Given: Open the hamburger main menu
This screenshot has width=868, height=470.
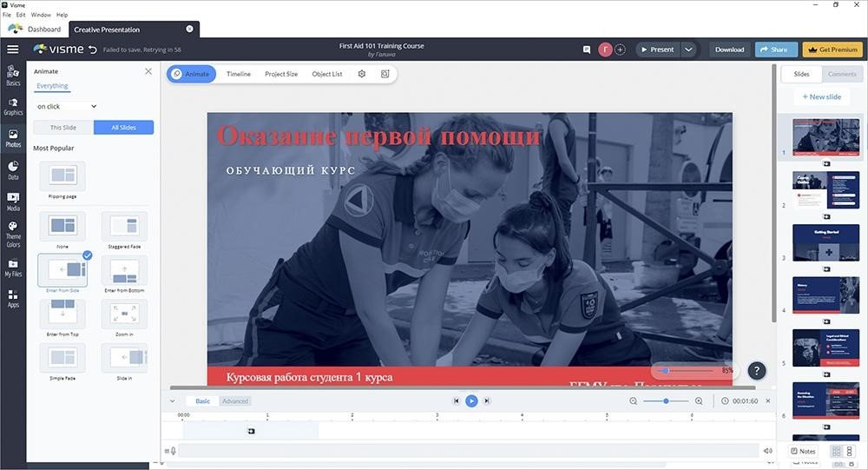Looking at the screenshot, I should click(x=13, y=50).
